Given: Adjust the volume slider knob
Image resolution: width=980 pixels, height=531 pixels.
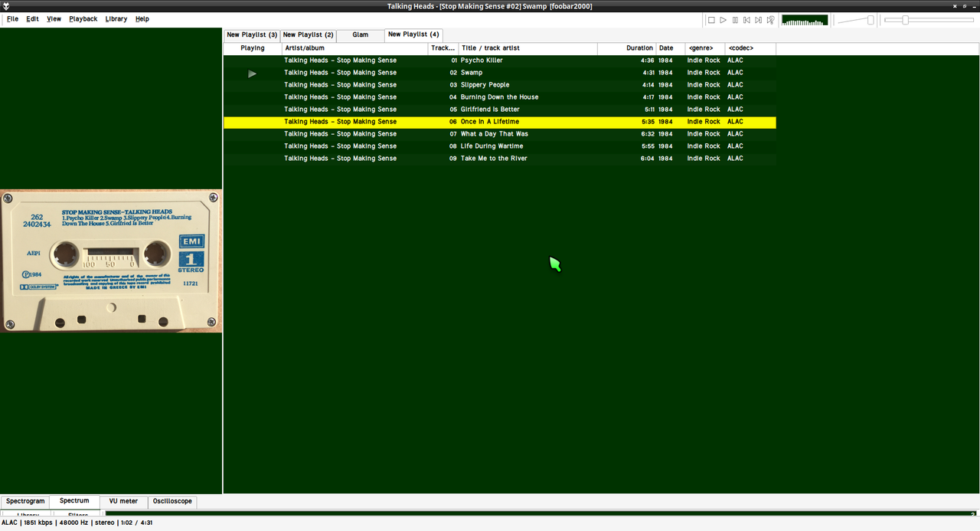Looking at the screenshot, I should (x=871, y=20).
